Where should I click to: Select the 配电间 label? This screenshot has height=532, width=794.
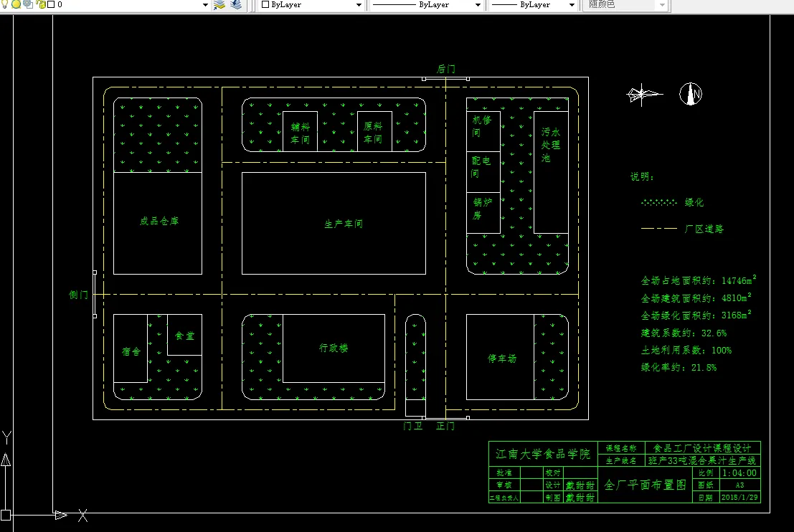point(481,167)
